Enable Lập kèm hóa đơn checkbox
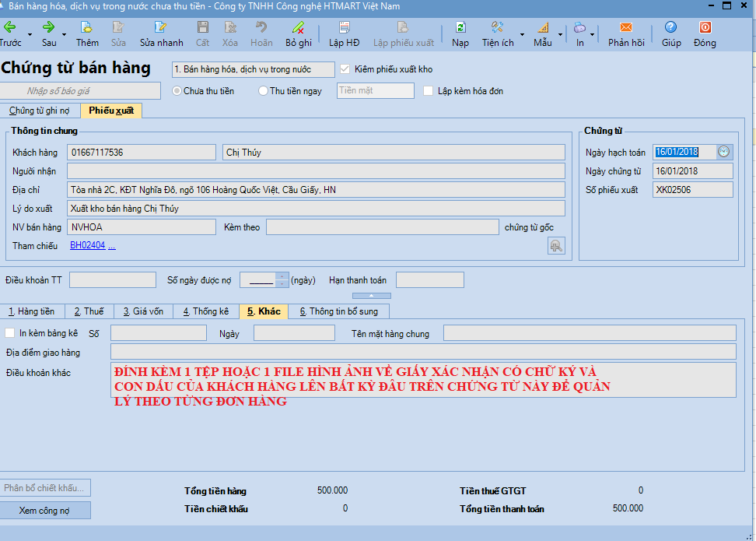Viewport: 756px width, 541px height. [x=429, y=91]
